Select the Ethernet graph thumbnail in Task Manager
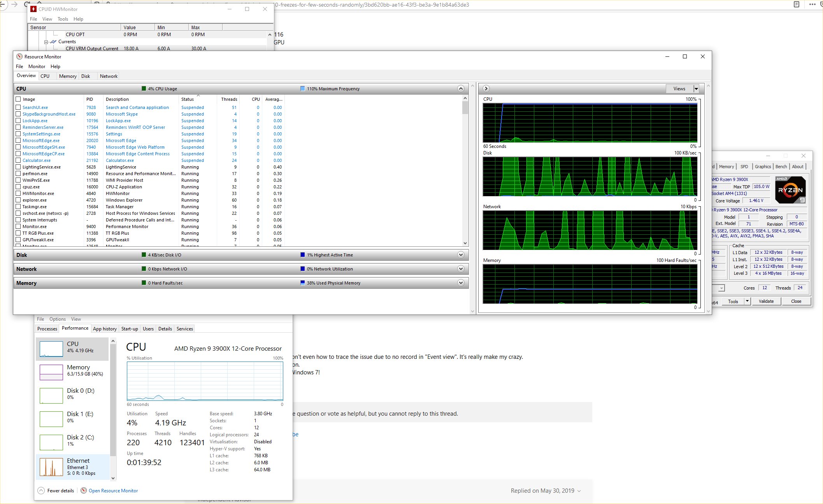 [x=51, y=467]
